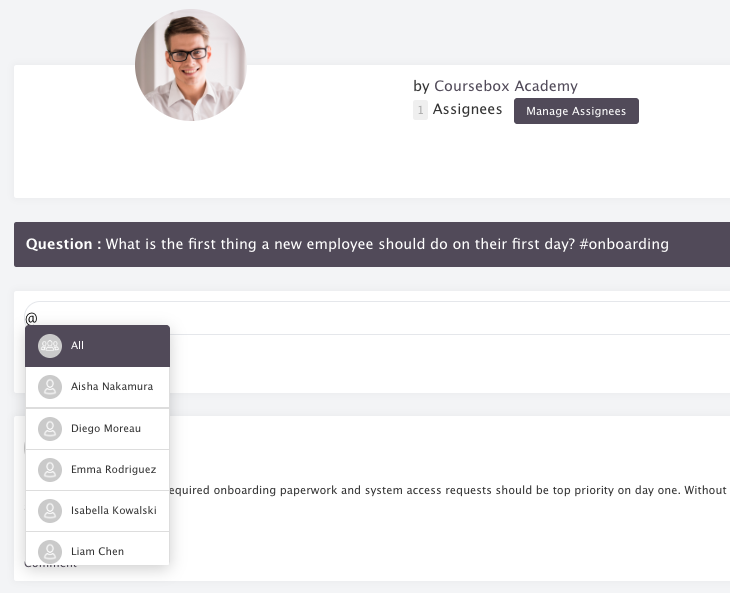Pick Emma Rodriguez from mention suggestions
This screenshot has width=730, height=593.
point(97,470)
